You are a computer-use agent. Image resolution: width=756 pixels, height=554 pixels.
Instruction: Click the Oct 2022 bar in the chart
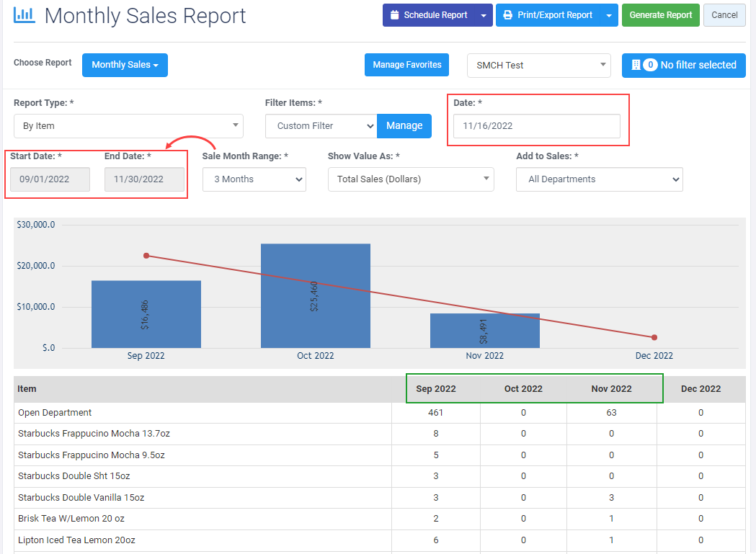coord(316,295)
